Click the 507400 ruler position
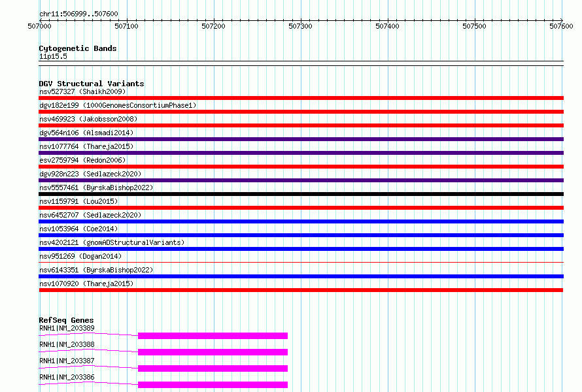The height and width of the screenshot is (392, 582). 387,26
